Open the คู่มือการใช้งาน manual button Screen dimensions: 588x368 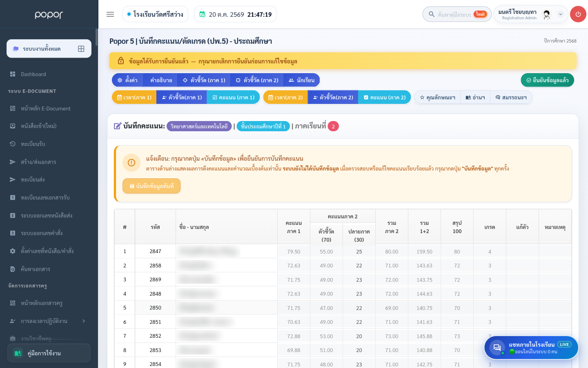pyautogui.click(x=49, y=353)
